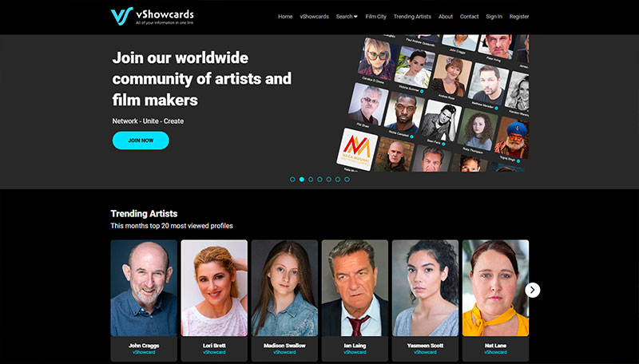Viewport: 639px width, 364px height.
Task: Open the Home menu item
Action: point(285,17)
